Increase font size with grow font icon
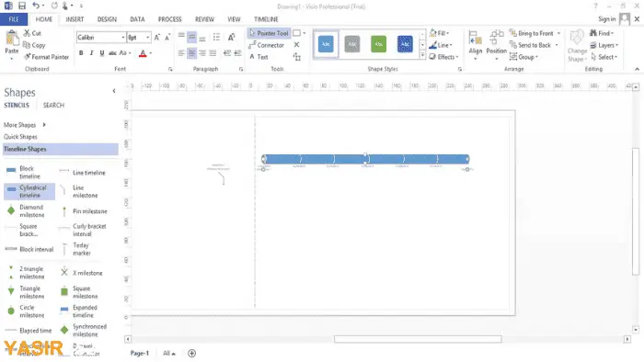Image resolution: width=644 pixels, height=362 pixels. (157, 38)
